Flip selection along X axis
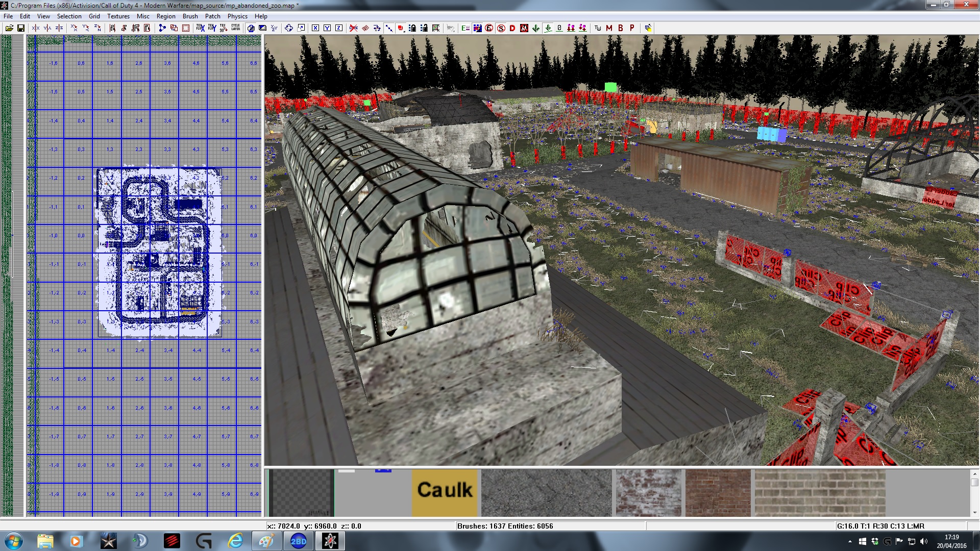The image size is (980, 551). coord(35,28)
